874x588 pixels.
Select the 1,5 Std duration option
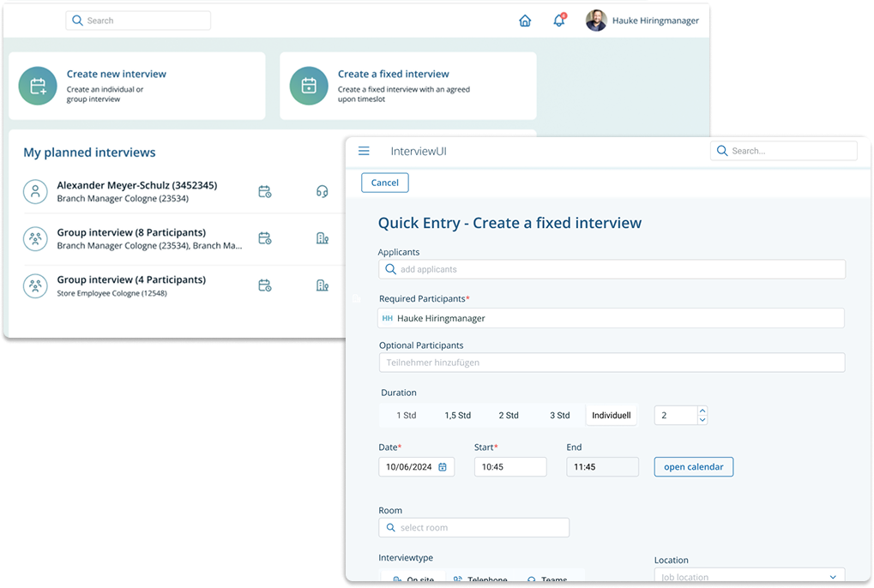pos(457,415)
